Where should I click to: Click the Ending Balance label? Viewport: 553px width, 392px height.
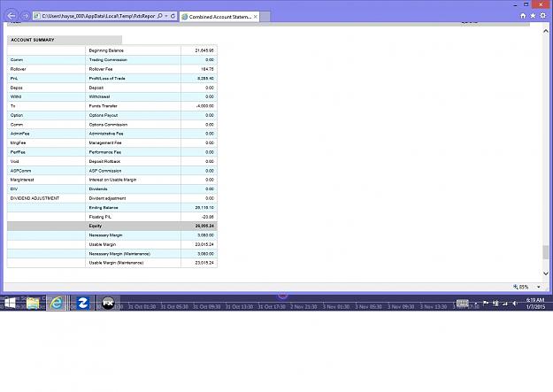coord(104,207)
